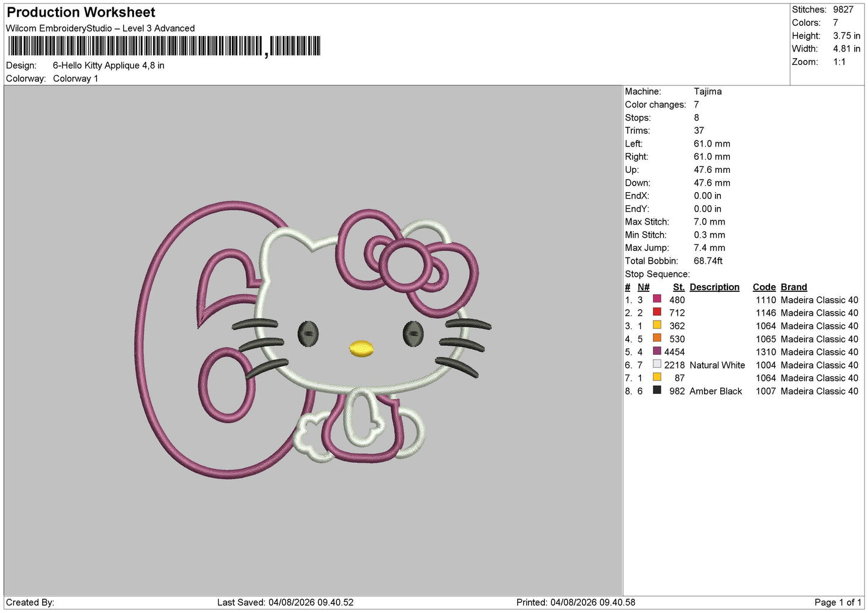
Task: Click the Stop Sequence label
Action: (657, 274)
